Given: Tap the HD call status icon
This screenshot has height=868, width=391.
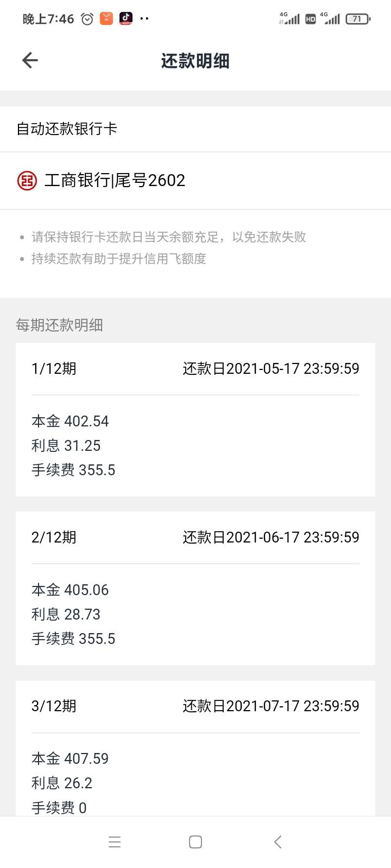Looking at the screenshot, I should [311, 19].
